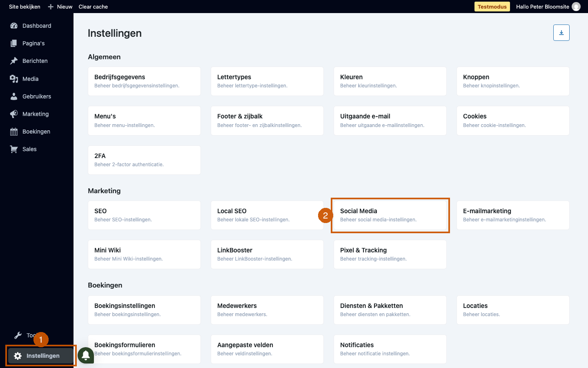Open 2FA settings card

pos(144,160)
